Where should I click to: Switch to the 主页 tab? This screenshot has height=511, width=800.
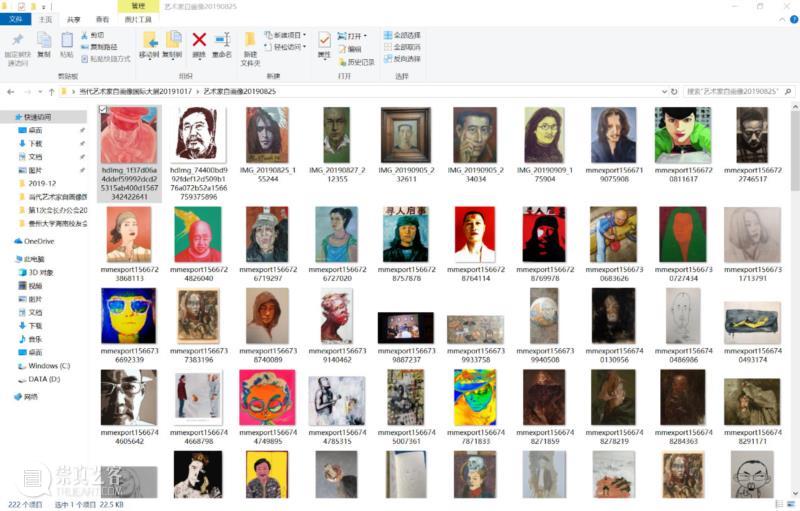[46, 19]
